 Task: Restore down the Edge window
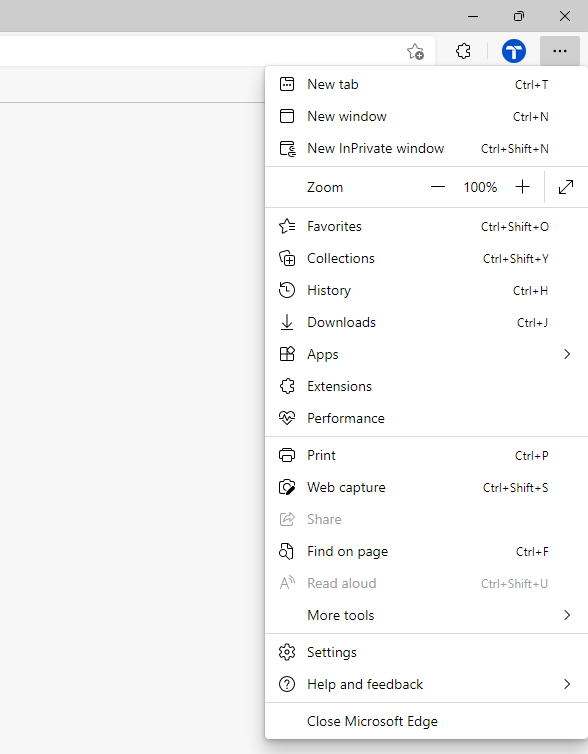tap(518, 16)
